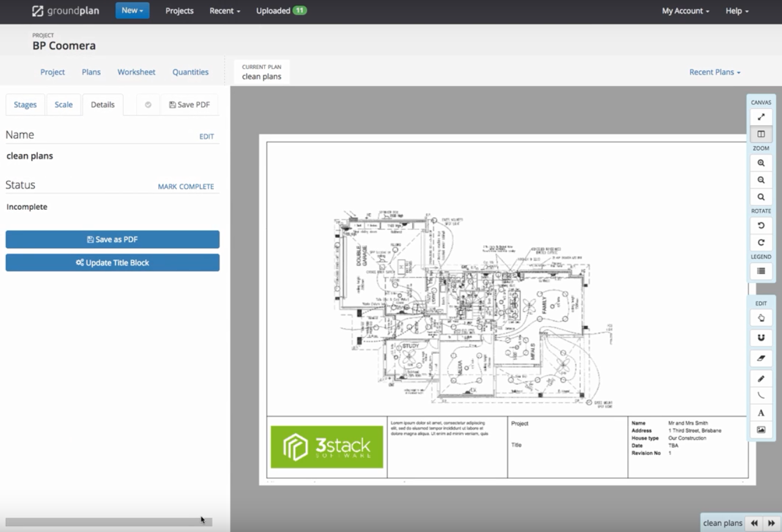This screenshot has width=782, height=532.
Task: Click the horizontal scrollbar in left panel
Action: (109, 522)
